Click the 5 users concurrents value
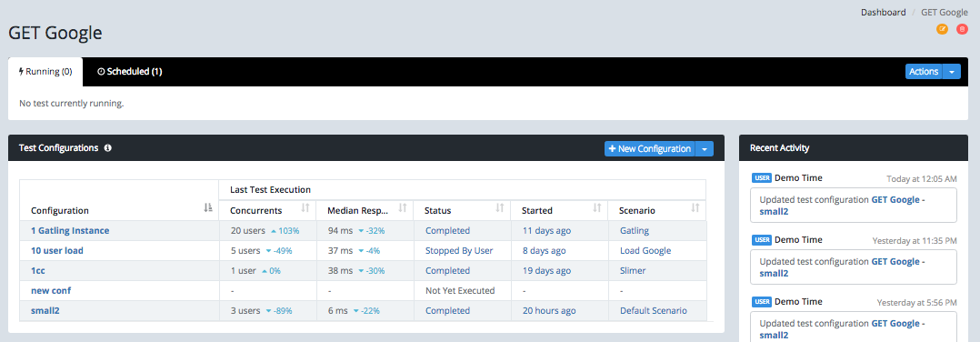The height and width of the screenshot is (342, 980). pos(245,251)
